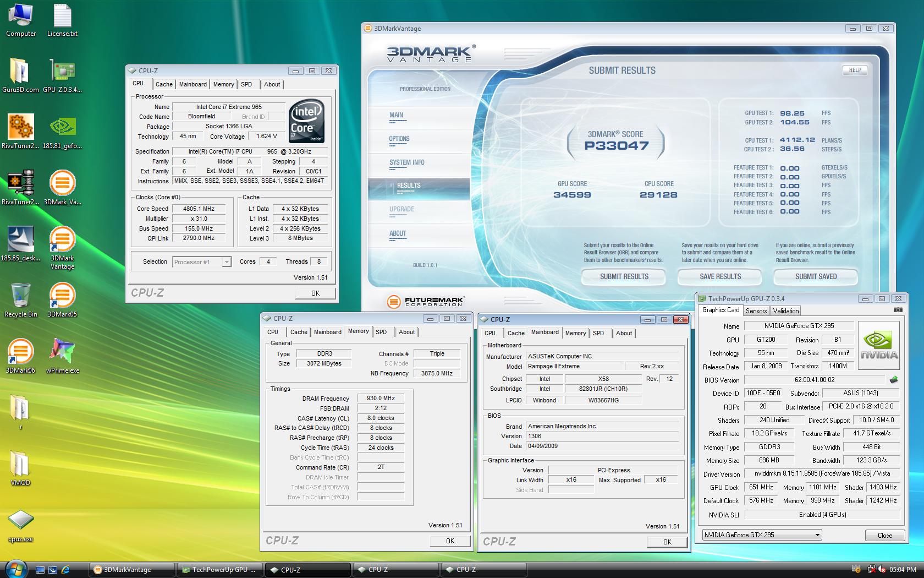Open the 3DMark Vantage desktop shortcut
Screen dimensions: 924x578
[x=62, y=248]
